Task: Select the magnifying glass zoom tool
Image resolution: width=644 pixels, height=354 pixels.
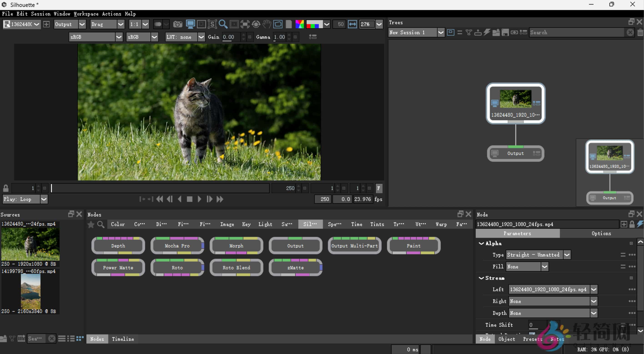Action: pos(222,24)
